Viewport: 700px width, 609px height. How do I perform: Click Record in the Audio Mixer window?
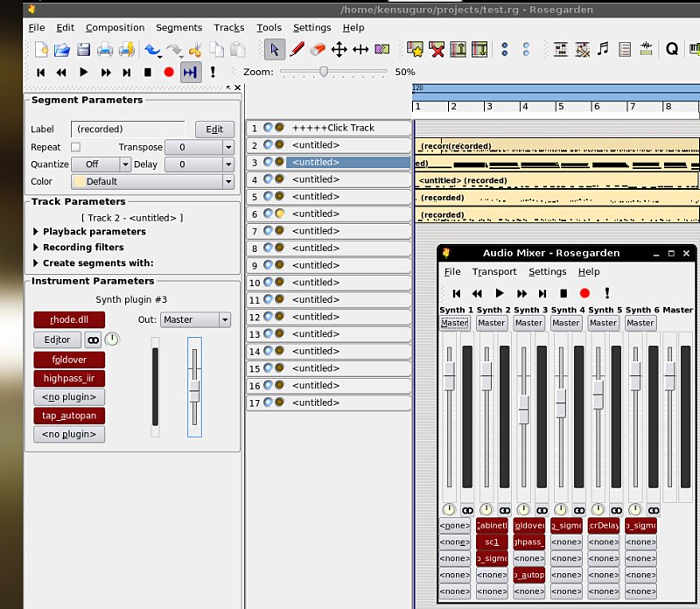[584, 293]
